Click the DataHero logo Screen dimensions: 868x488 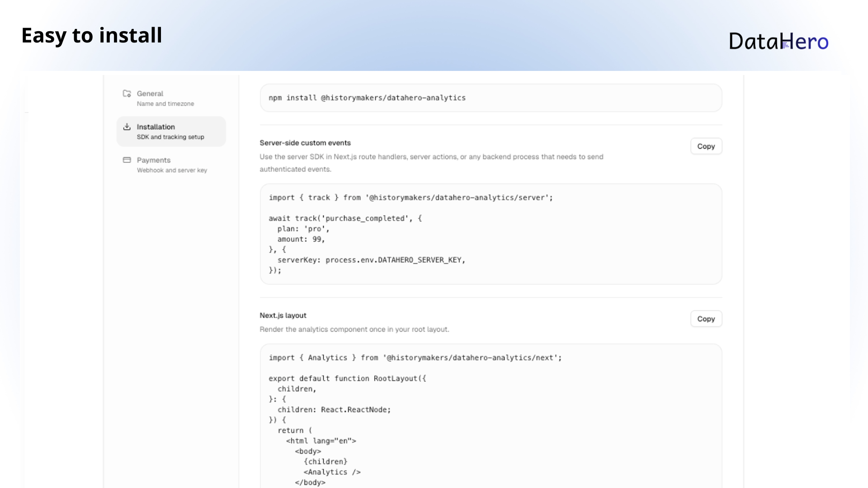coord(778,42)
